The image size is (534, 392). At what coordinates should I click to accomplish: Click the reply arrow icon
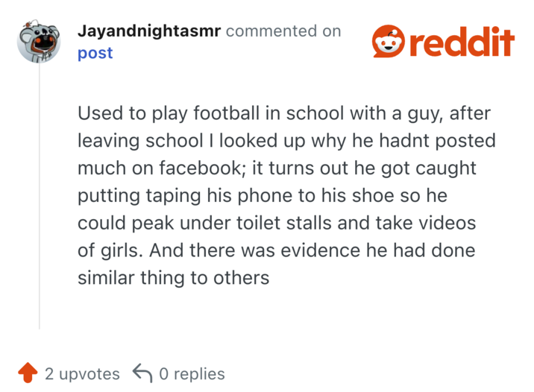142,373
